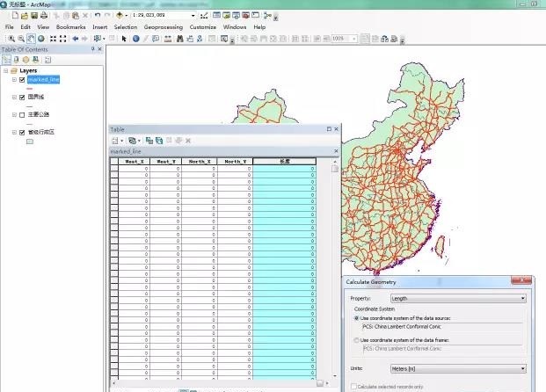Print the current map
Image resolution: width=546 pixels, height=392 pixels.
44,15
